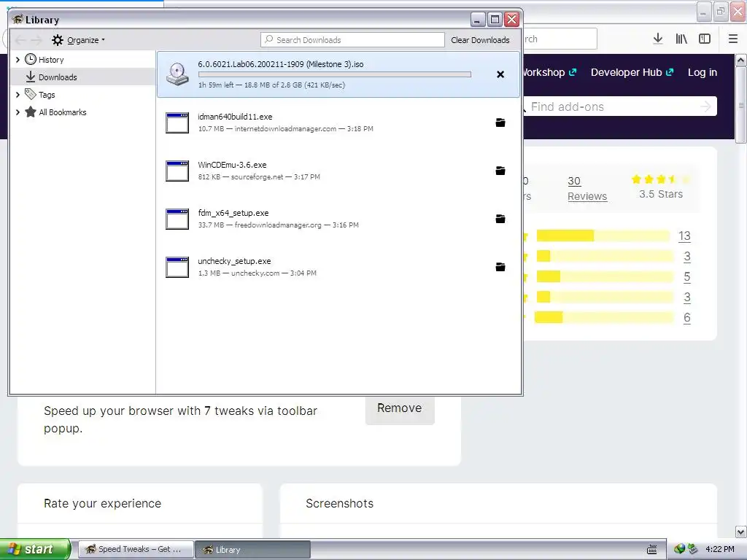
Task: Click the two-star rating bar
Action: (x=605, y=297)
